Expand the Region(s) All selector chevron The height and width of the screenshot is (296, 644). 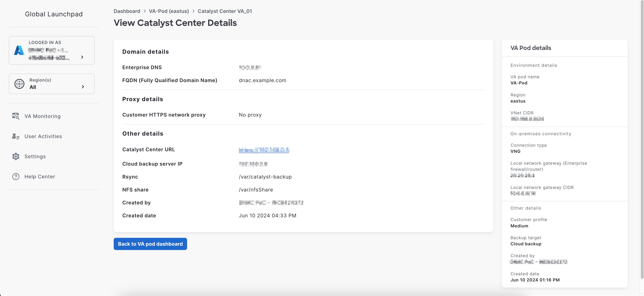click(x=83, y=87)
